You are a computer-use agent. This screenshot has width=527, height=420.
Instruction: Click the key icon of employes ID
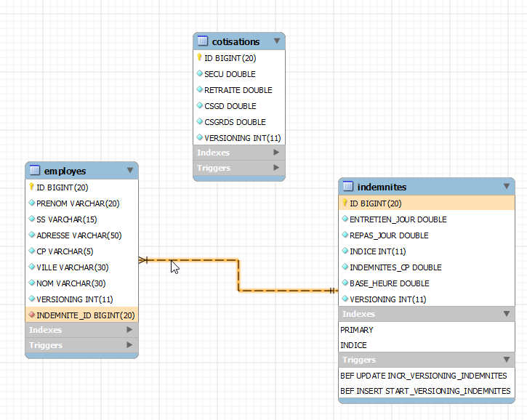pyautogui.click(x=32, y=187)
